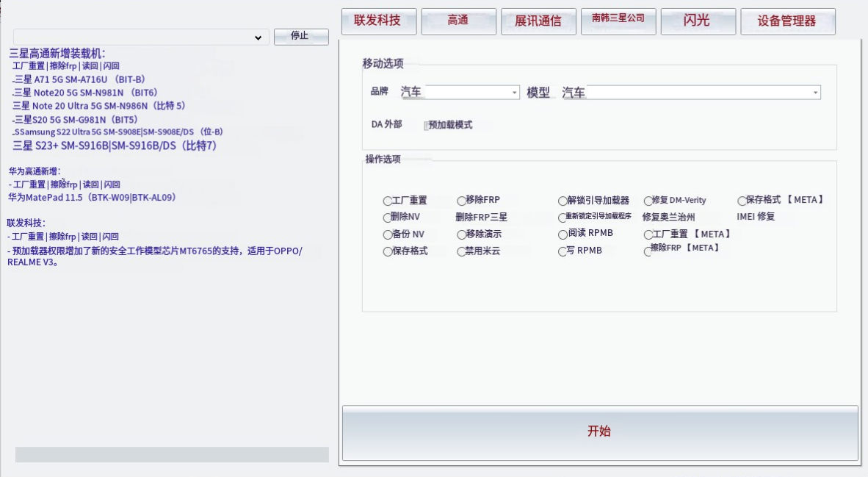
Task: Open 设备管理器 tab
Action: click(x=788, y=21)
